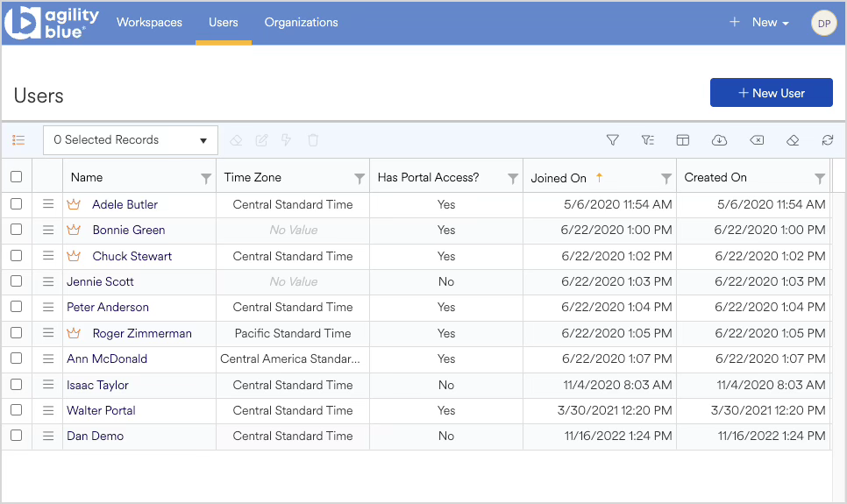847x504 pixels.
Task: Check the Adele Butler row checkbox
Action: tap(16, 203)
